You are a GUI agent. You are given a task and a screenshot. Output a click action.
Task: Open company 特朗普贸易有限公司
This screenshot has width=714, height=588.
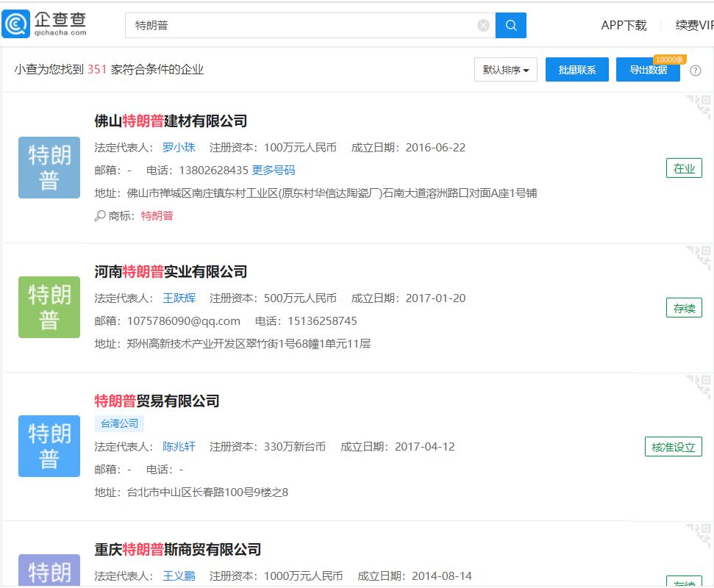(x=157, y=401)
